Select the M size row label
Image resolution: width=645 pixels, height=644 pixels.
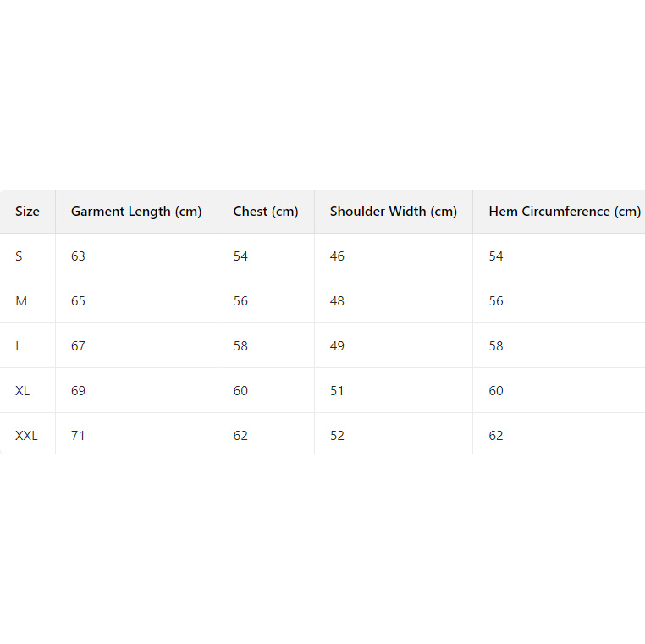coord(21,301)
